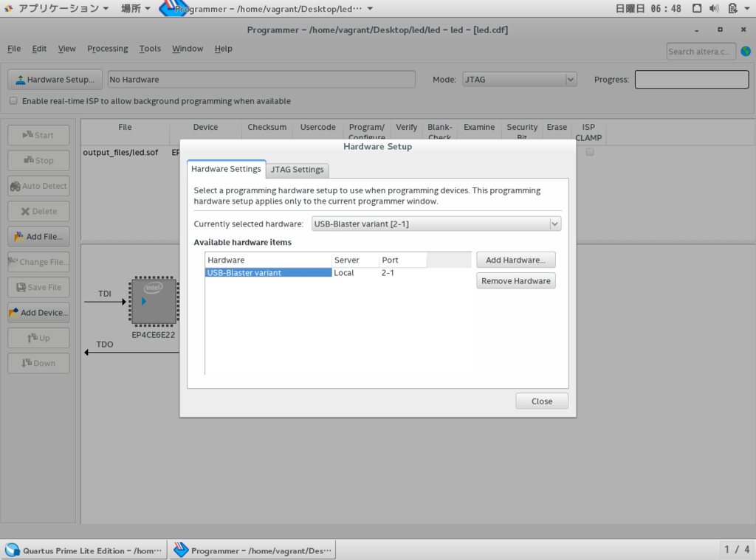Viewport: 756px width, 560px height.
Task: Toggle the ISP CLAMP checkbox for led.sof
Action: pos(590,152)
